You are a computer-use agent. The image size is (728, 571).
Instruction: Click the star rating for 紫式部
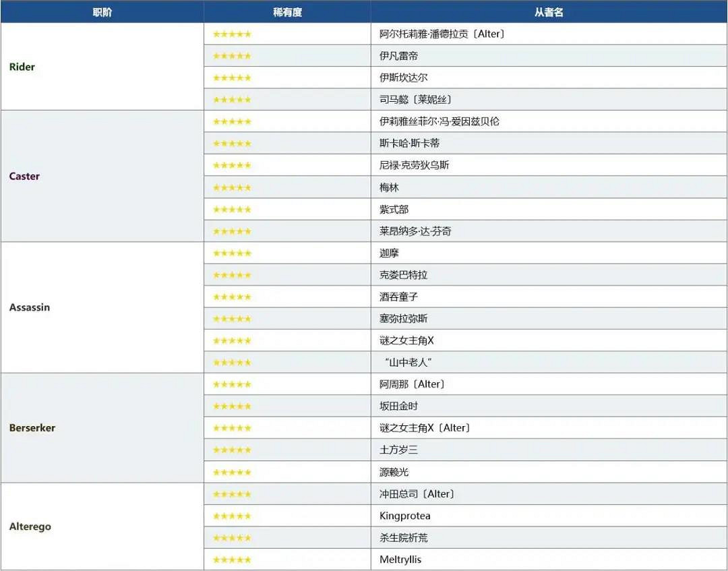pyautogui.click(x=232, y=210)
